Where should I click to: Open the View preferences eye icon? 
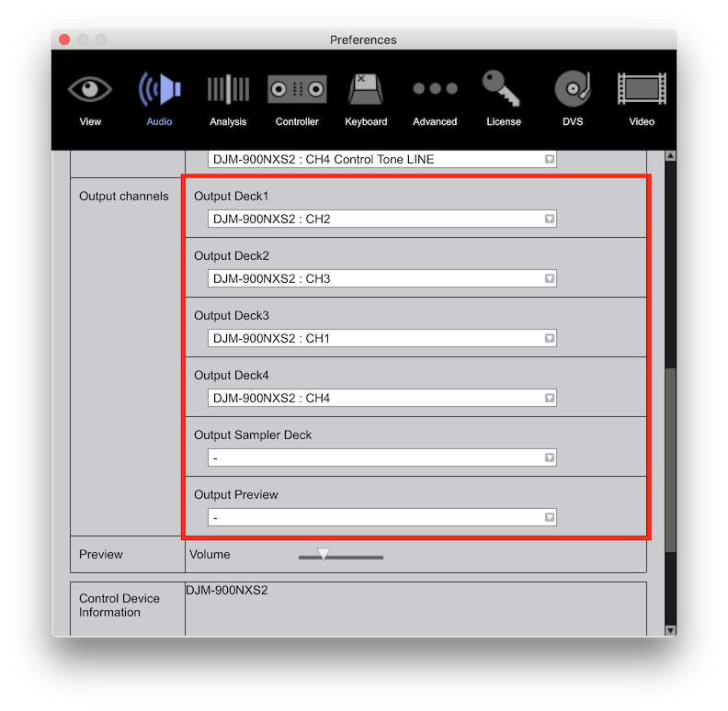(89, 88)
